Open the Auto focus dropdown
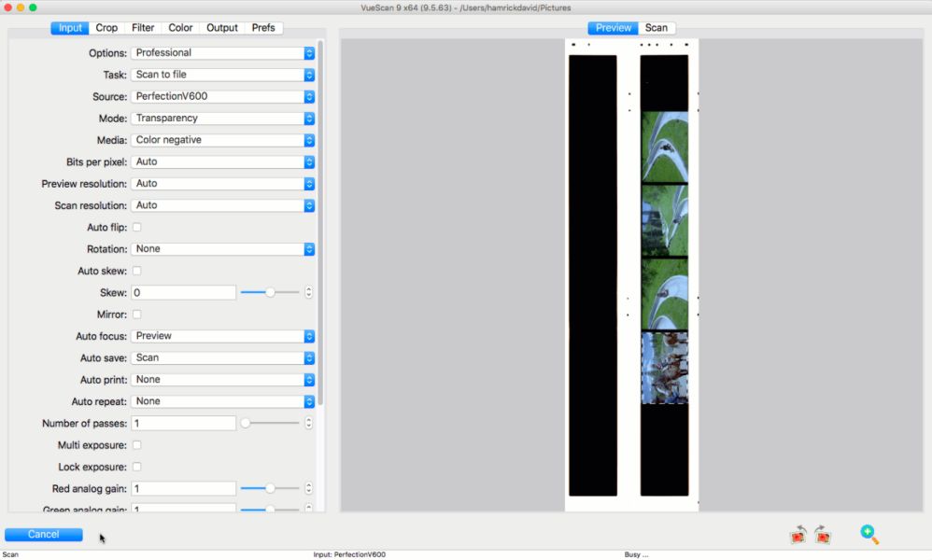This screenshot has height=560, width=932. point(222,336)
